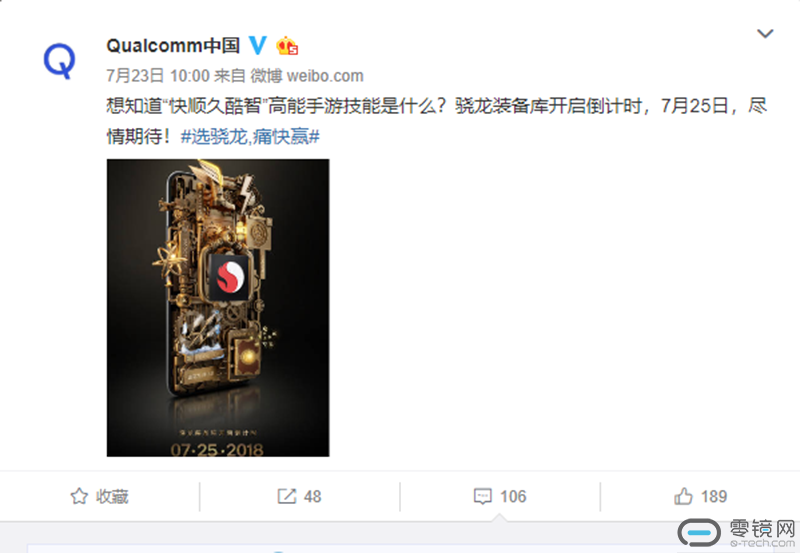Image resolution: width=800 pixels, height=553 pixels.
Task: Click the 零镜网 watermark logo icon
Action: pyautogui.click(x=699, y=533)
